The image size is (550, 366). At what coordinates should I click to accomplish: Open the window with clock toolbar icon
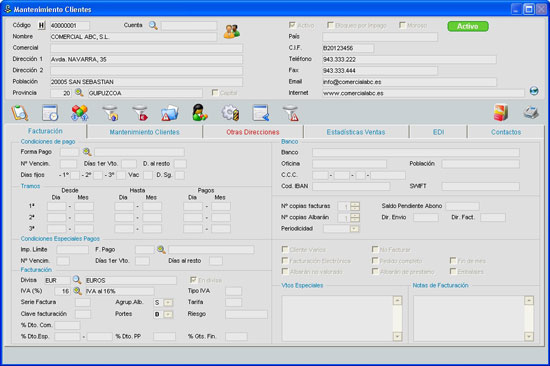click(x=50, y=113)
